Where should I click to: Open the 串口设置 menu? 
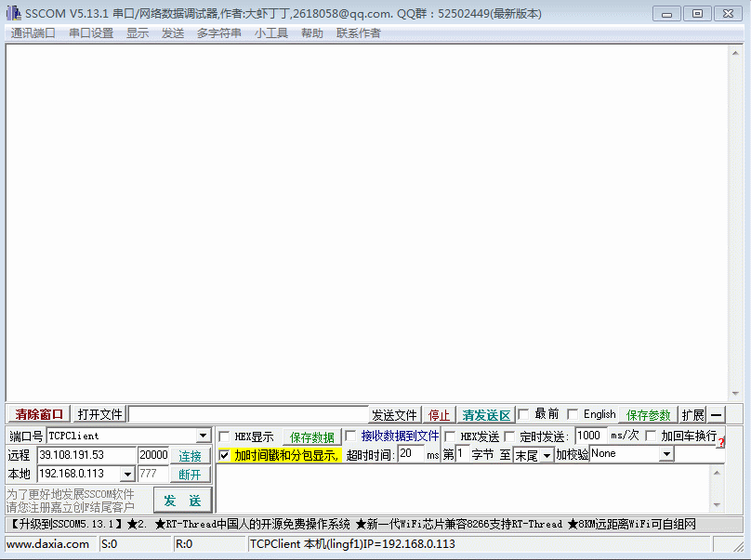point(91,33)
